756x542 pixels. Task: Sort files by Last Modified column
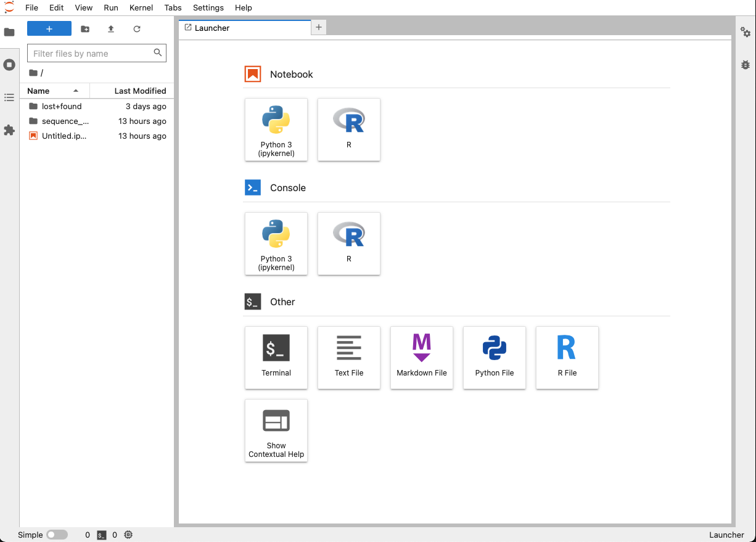pos(140,91)
